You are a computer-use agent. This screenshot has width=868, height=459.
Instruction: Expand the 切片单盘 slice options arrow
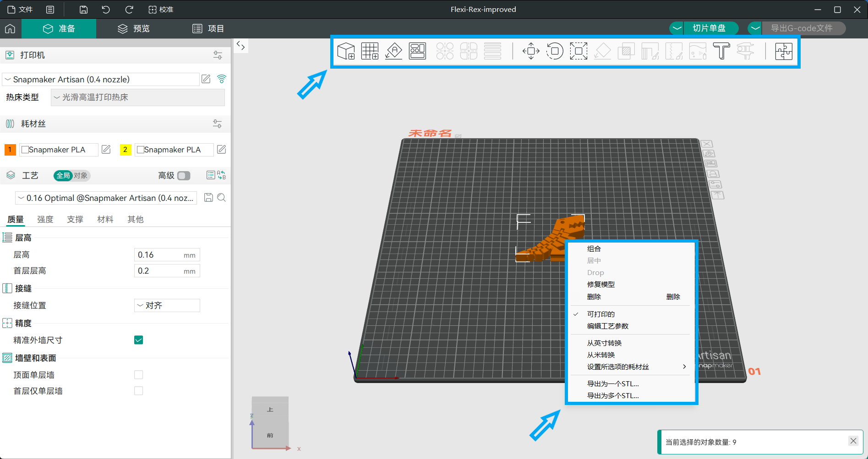pos(677,28)
